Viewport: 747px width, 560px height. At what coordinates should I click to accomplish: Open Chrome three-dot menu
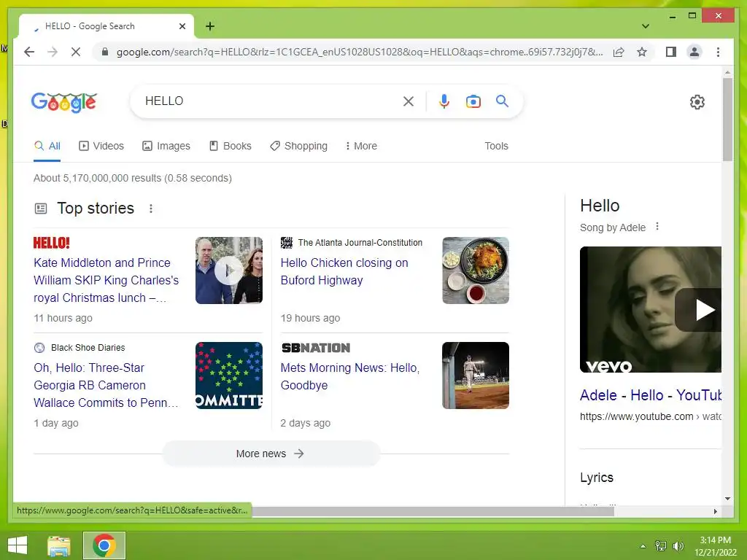click(718, 52)
